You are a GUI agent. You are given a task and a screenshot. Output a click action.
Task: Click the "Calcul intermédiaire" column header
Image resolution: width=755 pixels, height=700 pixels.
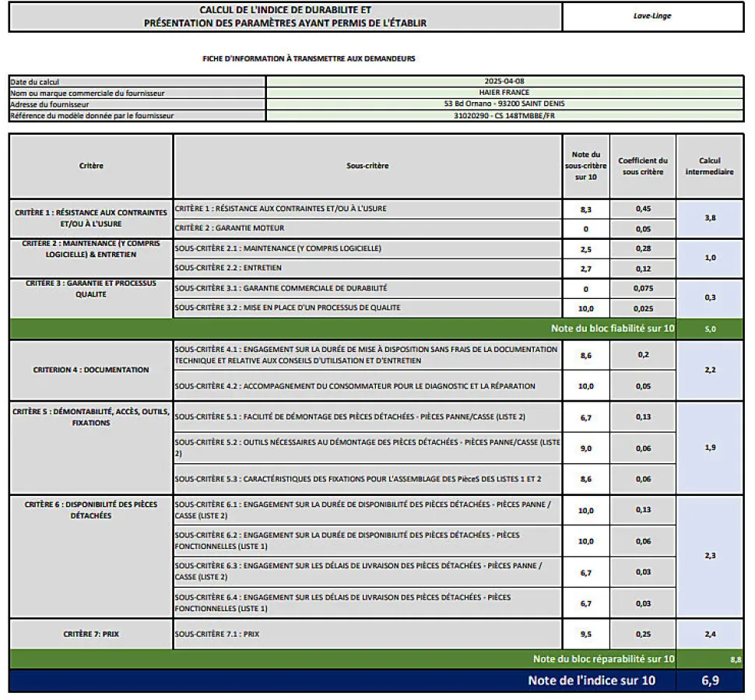tap(709, 166)
